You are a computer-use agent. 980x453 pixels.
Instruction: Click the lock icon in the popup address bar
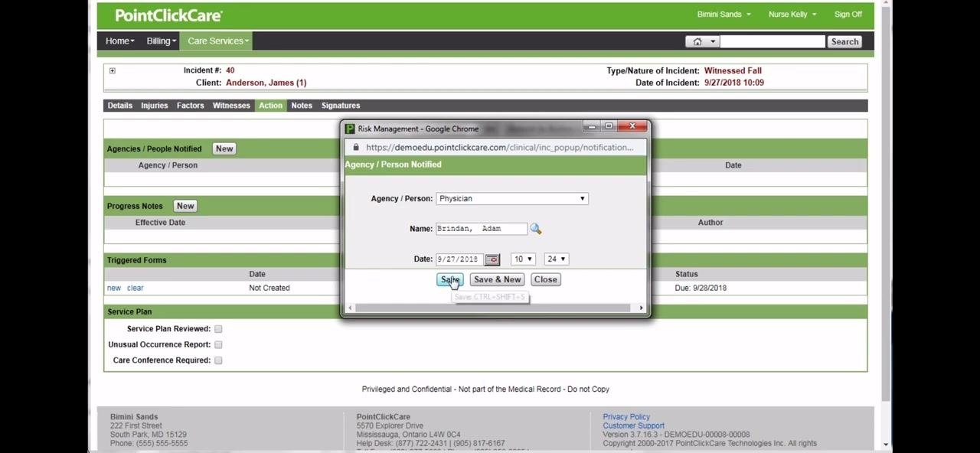[356, 148]
